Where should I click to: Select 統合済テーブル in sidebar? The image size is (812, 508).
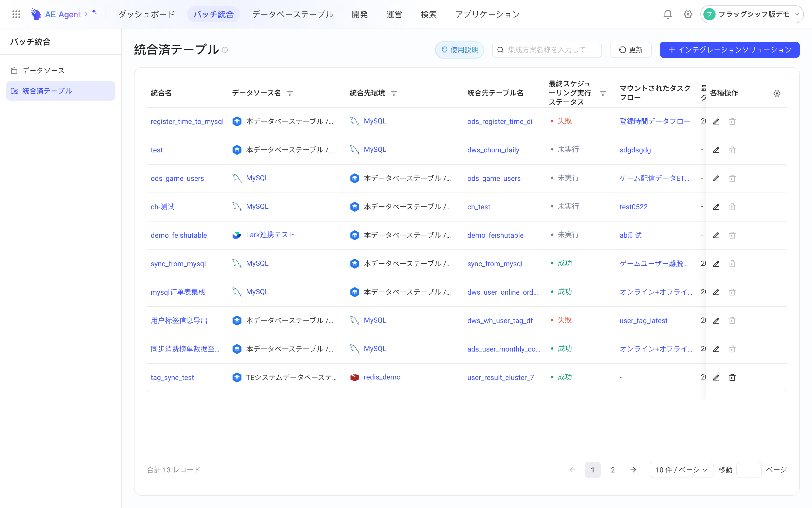[60, 91]
